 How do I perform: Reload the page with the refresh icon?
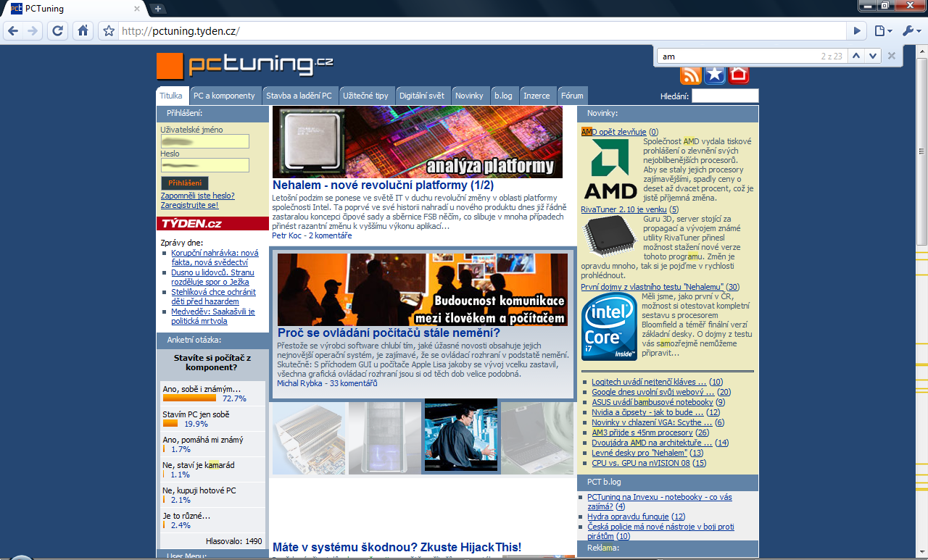click(x=57, y=31)
